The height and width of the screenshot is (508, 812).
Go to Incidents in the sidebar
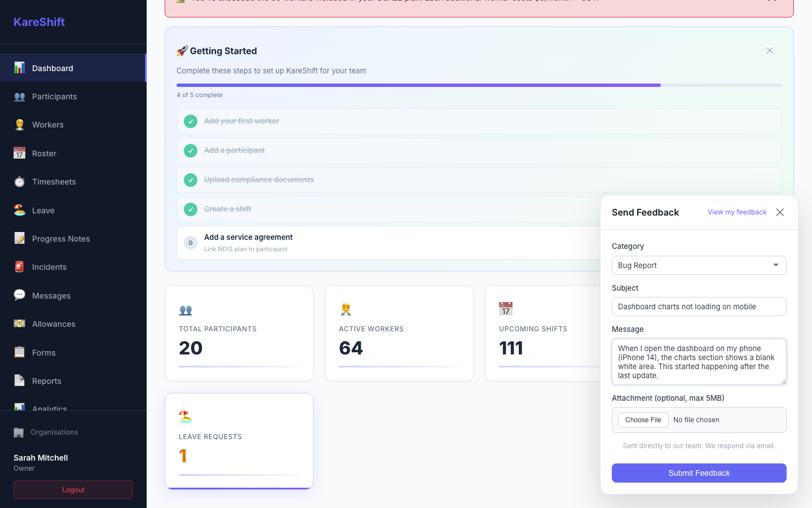(73, 266)
